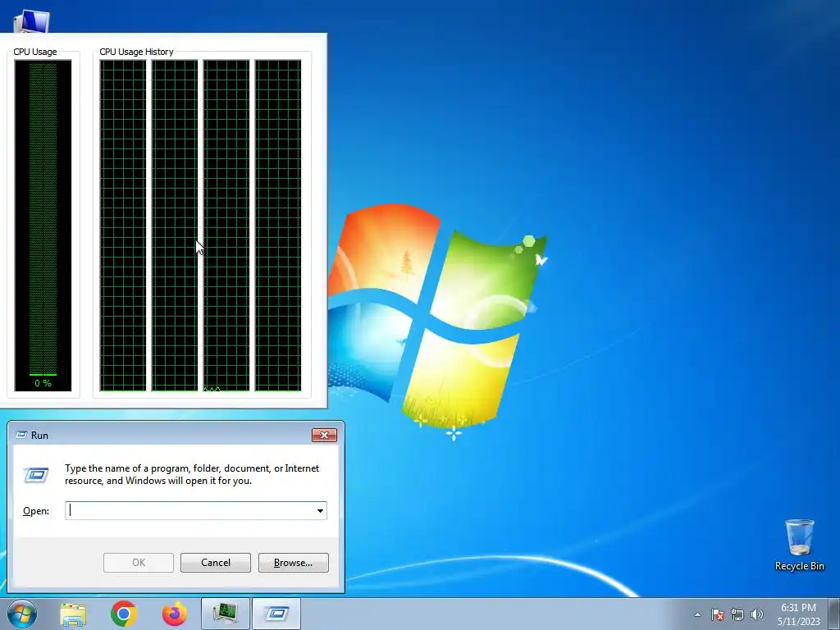Open the Start menu orb
The image size is (840, 630).
pos(22,614)
